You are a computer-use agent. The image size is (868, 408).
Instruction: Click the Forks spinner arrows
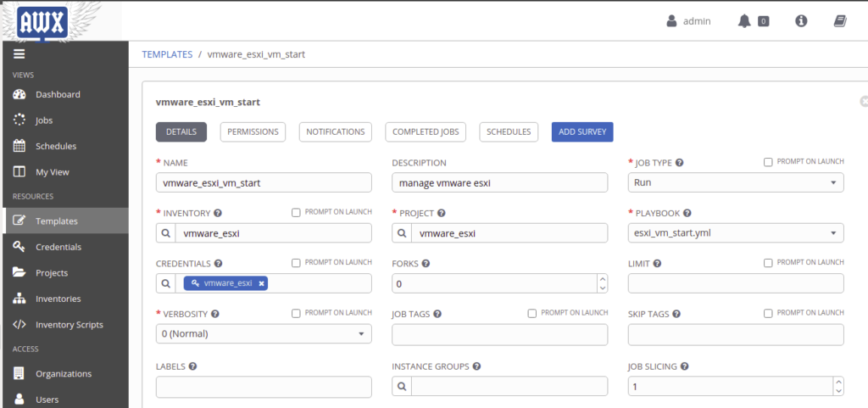point(603,283)
